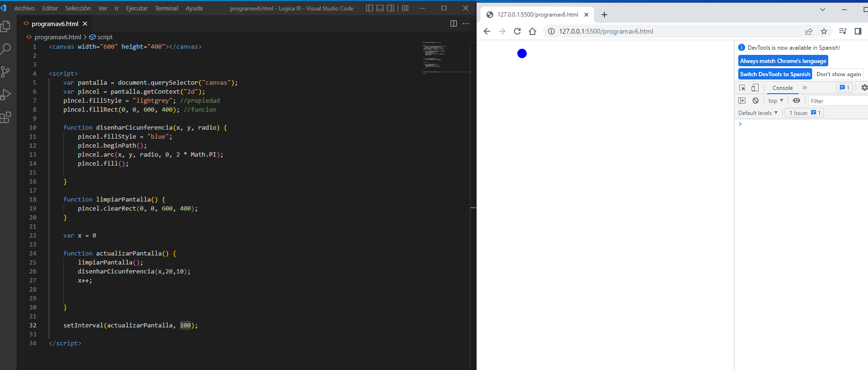Toggle the secondary side bar layout icon
The width and height of the screenshot is (868, 370).
(x=390, y=8)
